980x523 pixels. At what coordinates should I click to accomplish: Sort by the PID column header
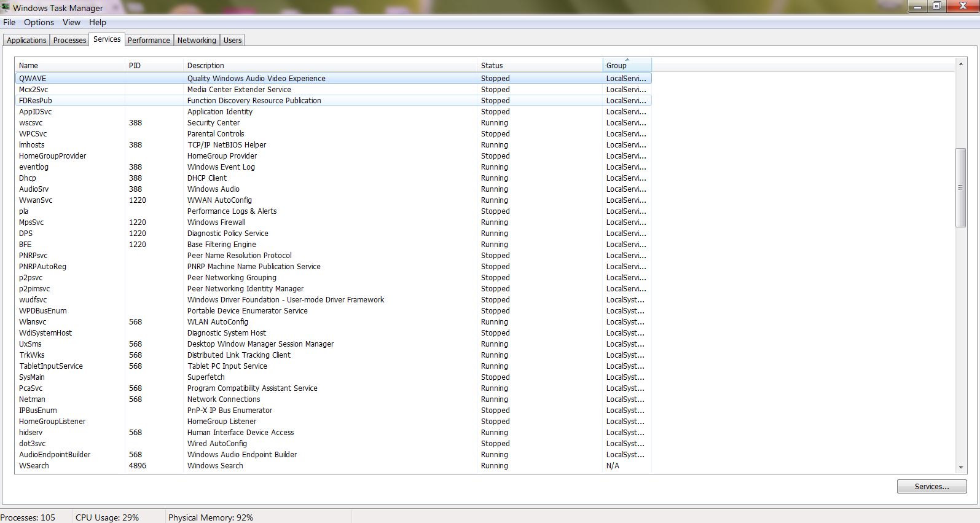(154, 65)
